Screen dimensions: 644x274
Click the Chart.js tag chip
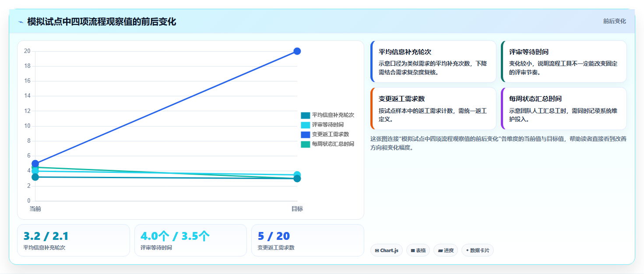[387, 250]
